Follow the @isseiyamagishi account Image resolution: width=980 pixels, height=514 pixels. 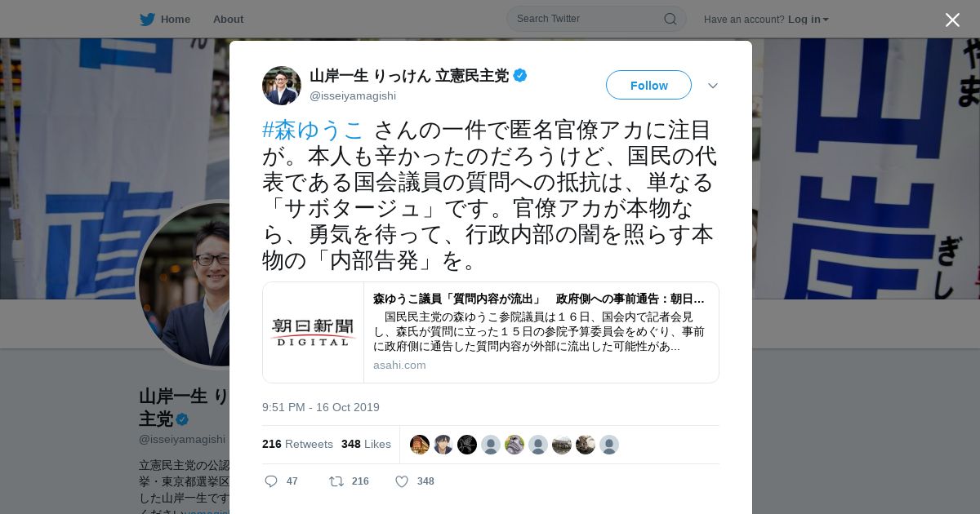648,85
